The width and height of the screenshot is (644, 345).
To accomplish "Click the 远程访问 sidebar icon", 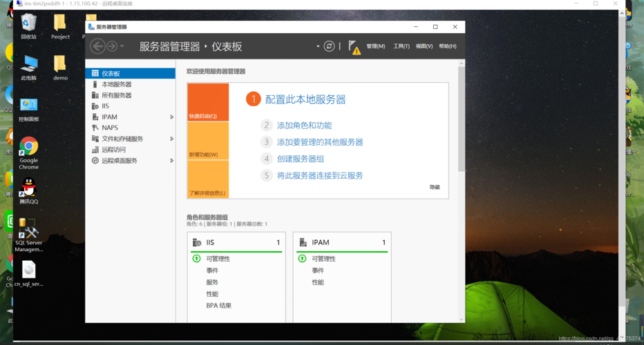I will point(95,150).
